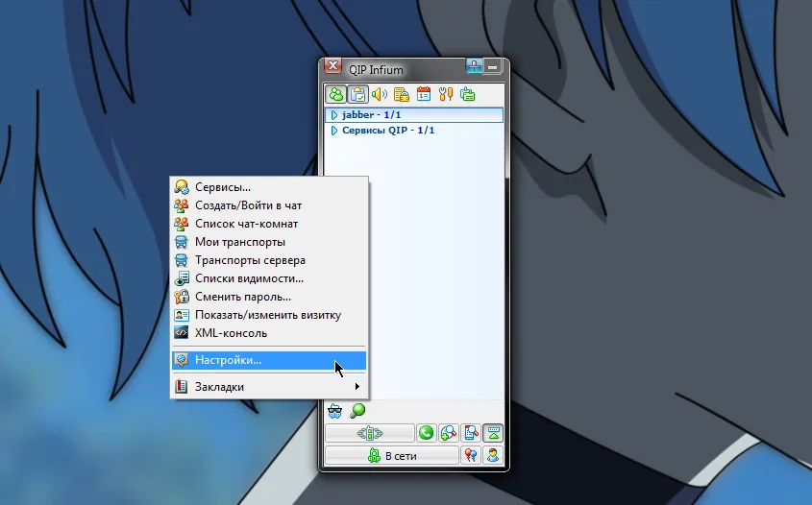Click the green phone call button
Screen dimensions: 812x505
pyautogui.click(x=427, y=433)
